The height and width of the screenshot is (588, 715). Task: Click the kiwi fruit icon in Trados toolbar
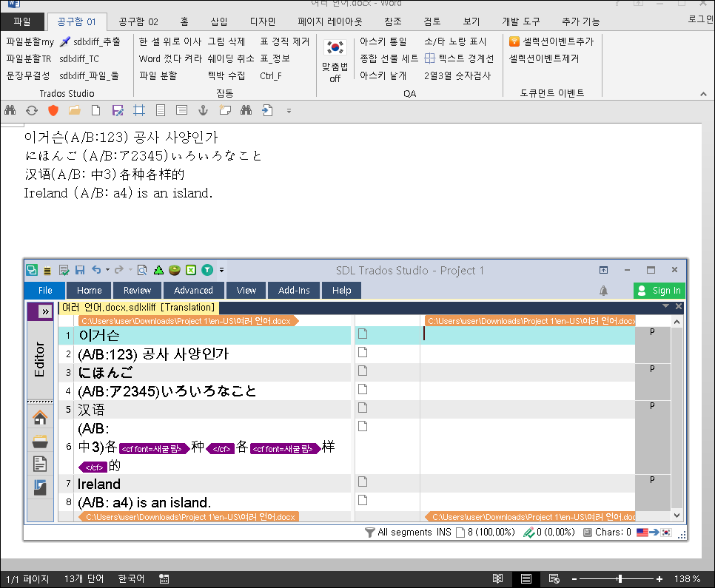[x=175, y=270]
